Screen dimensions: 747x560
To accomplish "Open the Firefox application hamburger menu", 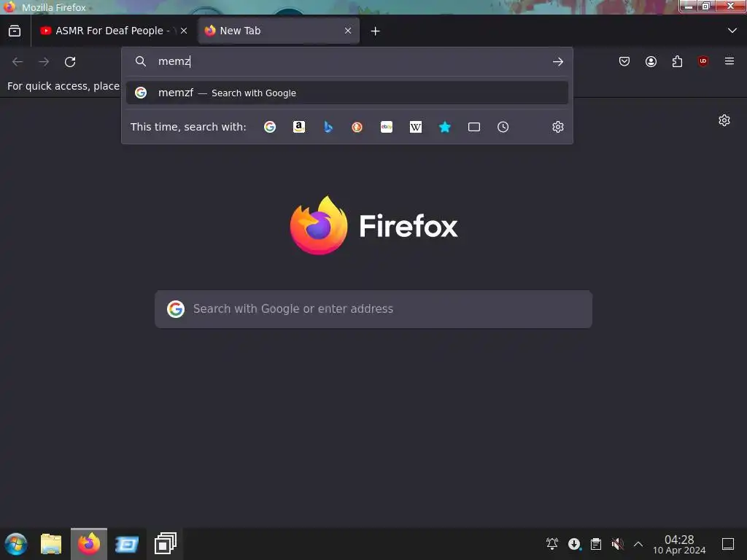I will (729, 61).
